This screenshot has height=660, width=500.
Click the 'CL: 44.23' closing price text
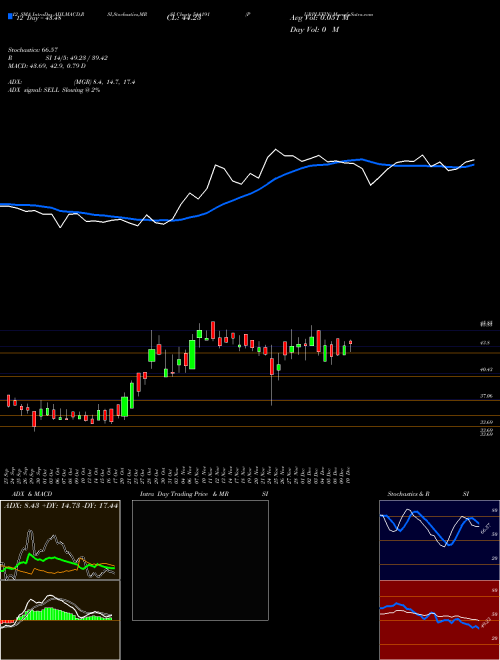tap(184, 18)
